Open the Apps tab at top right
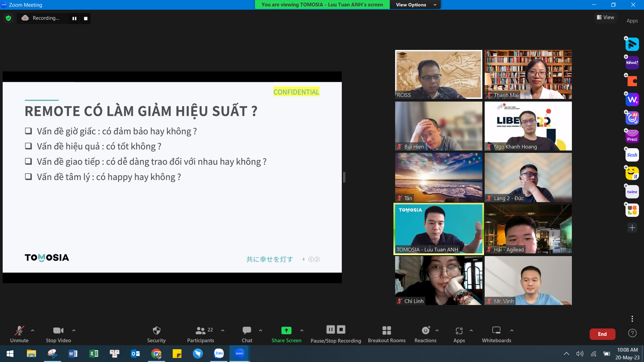The image size is (644, 362). [632, 21]
